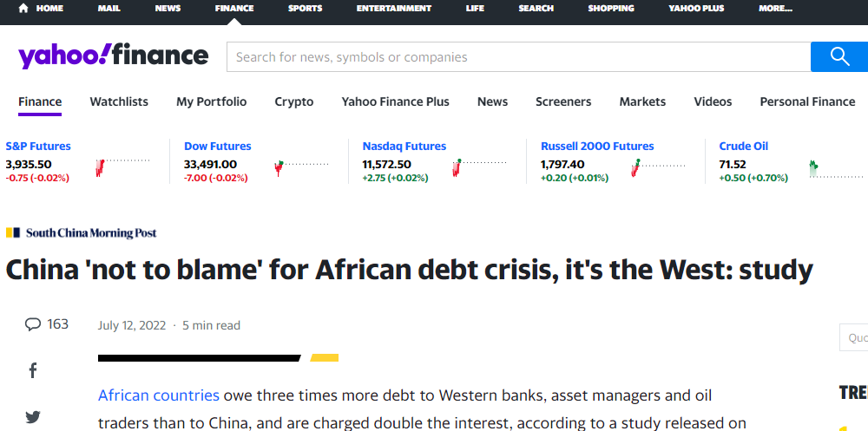Select Mail in the top navigation bar
868x431 pixels.
click(x=108, y=9)
